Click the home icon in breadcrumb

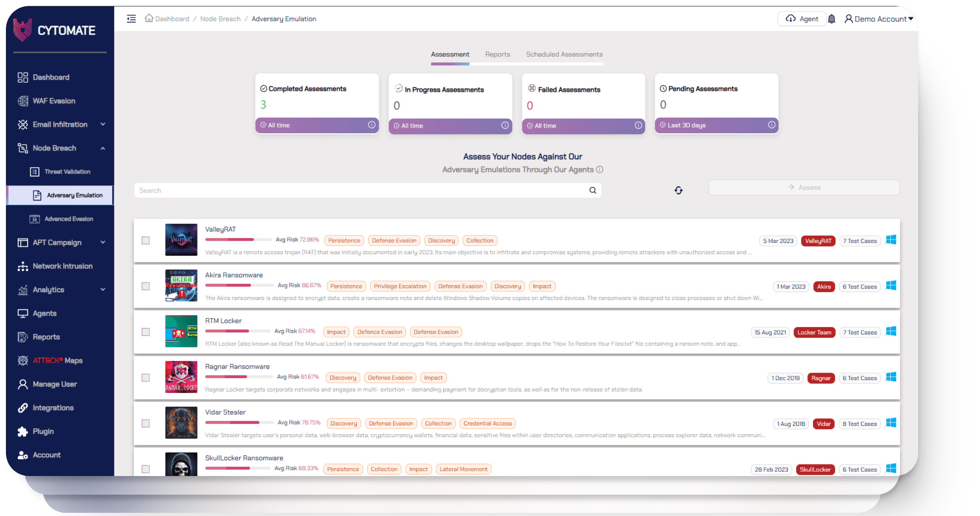pyautogui.click(x=149, y=18)
